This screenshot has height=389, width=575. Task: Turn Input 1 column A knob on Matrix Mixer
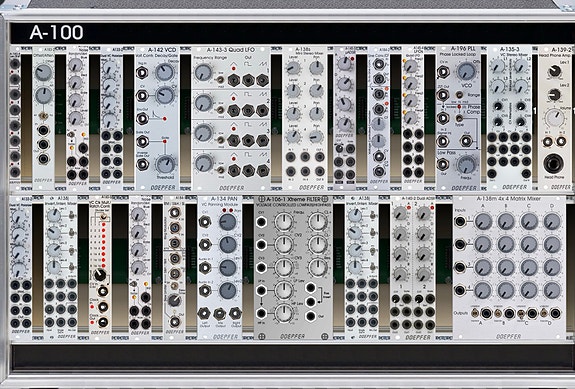[483, 222]
